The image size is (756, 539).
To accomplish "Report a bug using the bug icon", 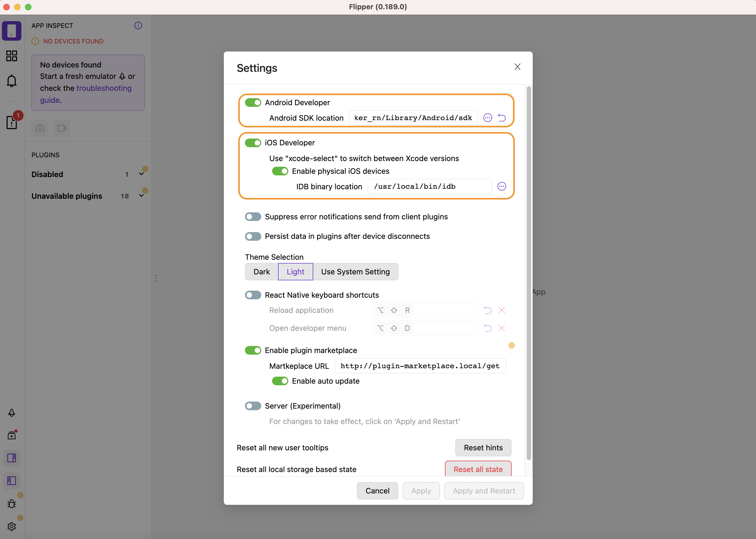I will [12, 503].
